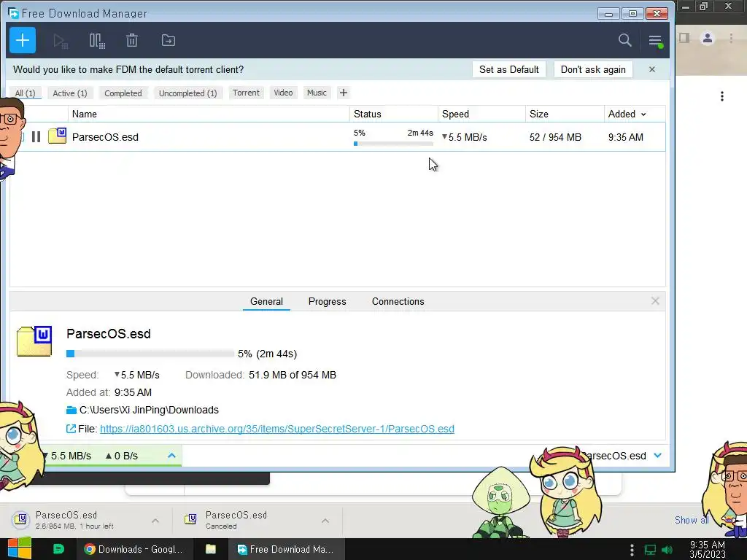The image size is (747, 560).
Task: Open File Explorer from taskbar
Action: 211,549
